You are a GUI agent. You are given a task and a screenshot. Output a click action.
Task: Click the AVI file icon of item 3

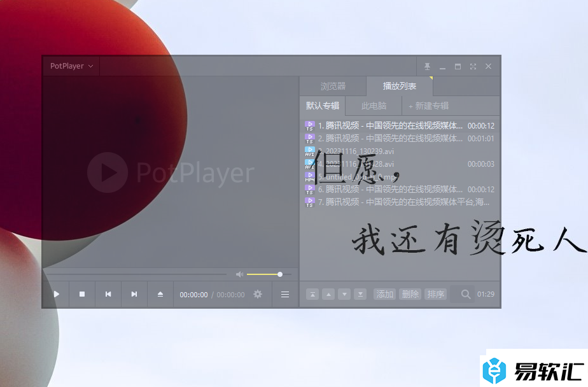tap(310, 151)
